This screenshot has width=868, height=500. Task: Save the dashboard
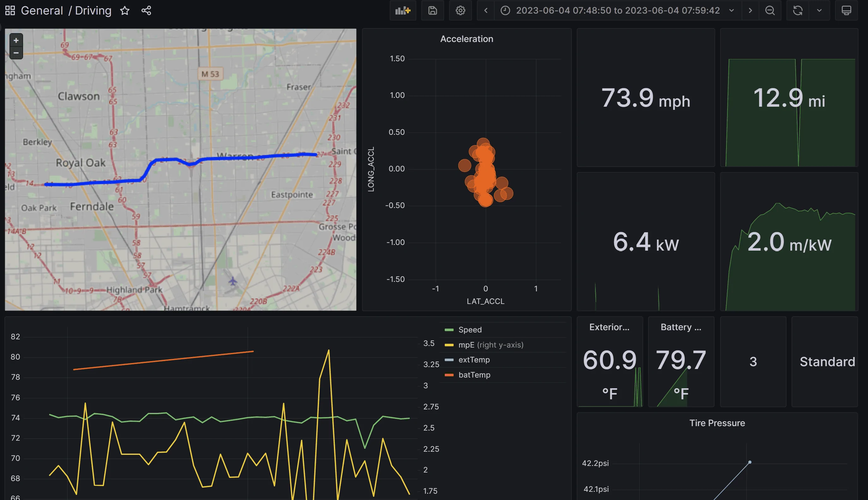tap(432, 11)
